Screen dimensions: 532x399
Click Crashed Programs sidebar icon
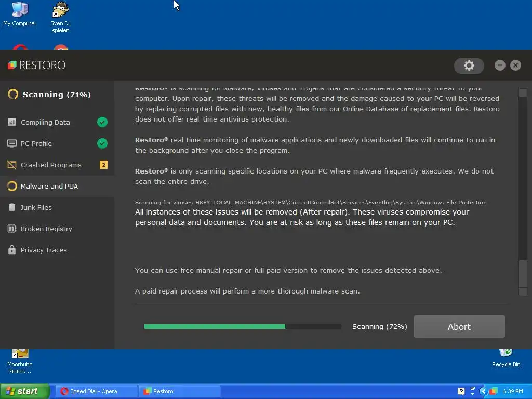tap(12, 165)
